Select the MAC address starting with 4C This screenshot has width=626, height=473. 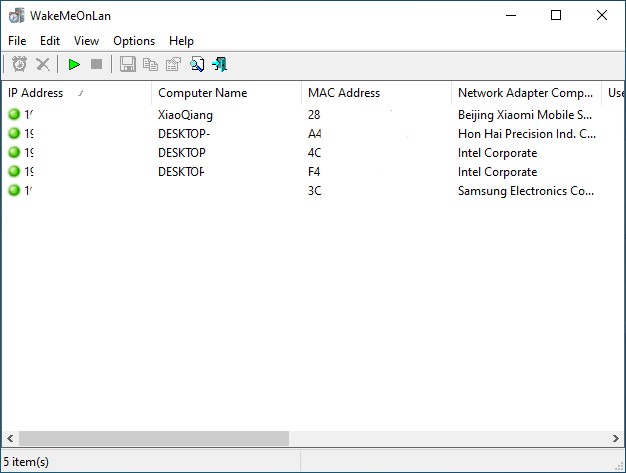(x=315, y=153)
